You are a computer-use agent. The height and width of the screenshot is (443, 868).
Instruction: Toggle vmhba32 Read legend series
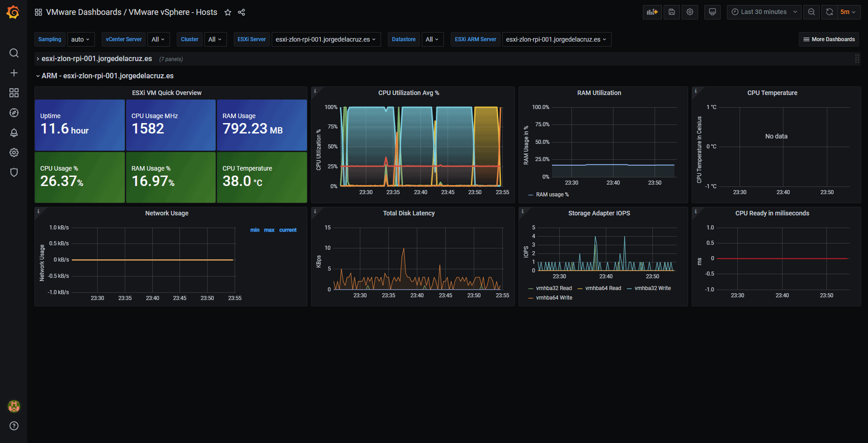click(x=554, y=288)
